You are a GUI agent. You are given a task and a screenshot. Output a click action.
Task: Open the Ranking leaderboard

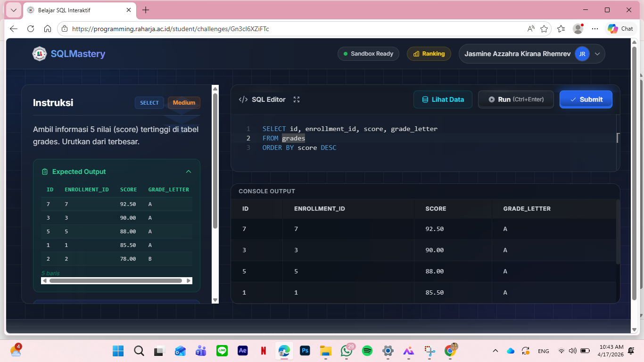(429, 54)
